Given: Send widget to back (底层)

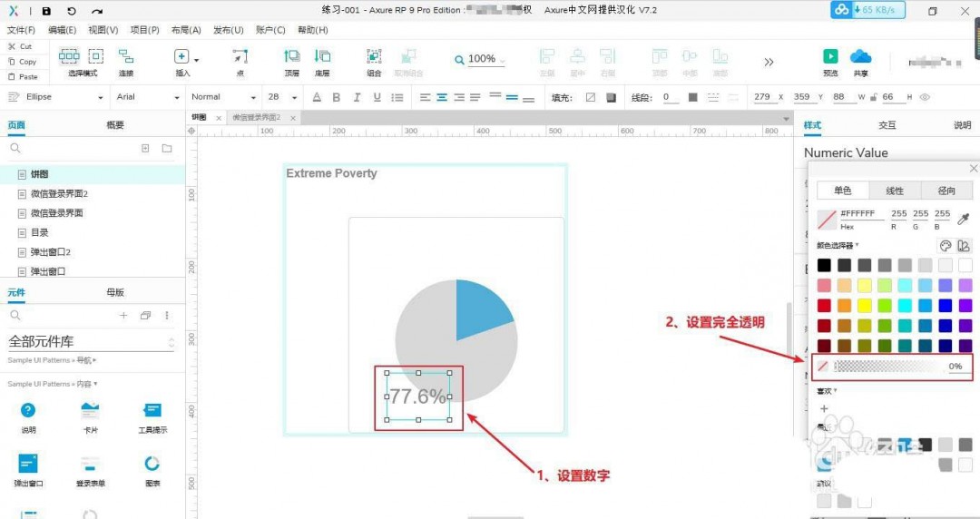Looking at the screenshot, I should [x=322, y=62].
